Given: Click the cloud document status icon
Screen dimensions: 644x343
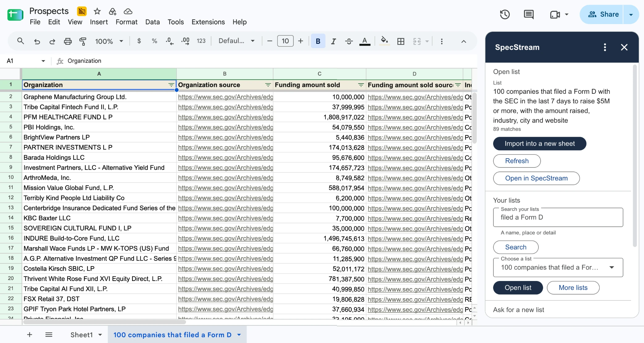Looking at the screenshot, I should (128, 11).
